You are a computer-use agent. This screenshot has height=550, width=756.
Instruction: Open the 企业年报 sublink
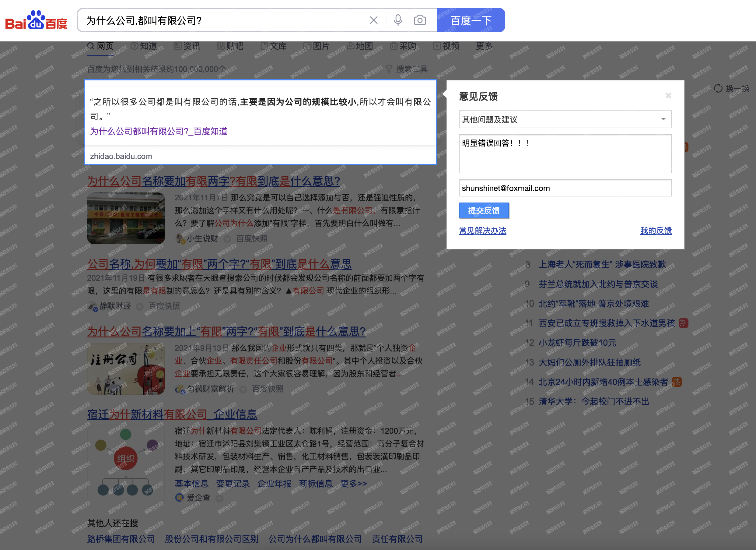(x=274, y=484)
